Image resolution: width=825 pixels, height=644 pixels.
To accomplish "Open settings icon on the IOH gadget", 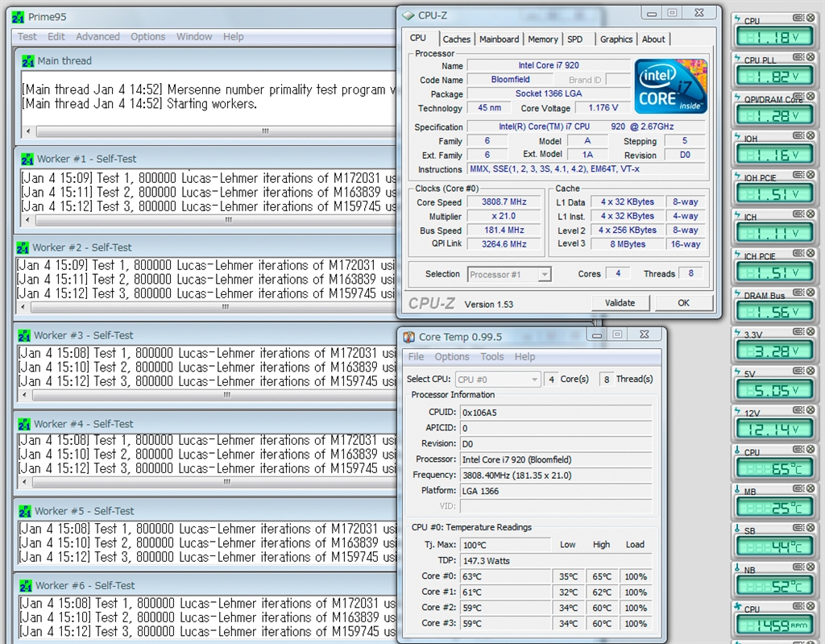I will pyautogui.click(x=798, y=135).
